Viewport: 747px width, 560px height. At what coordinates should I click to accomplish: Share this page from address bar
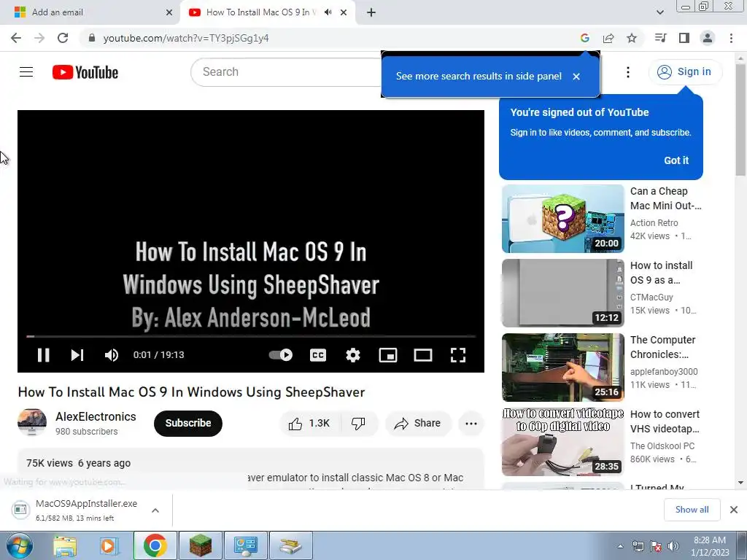[x=608, y=38]
